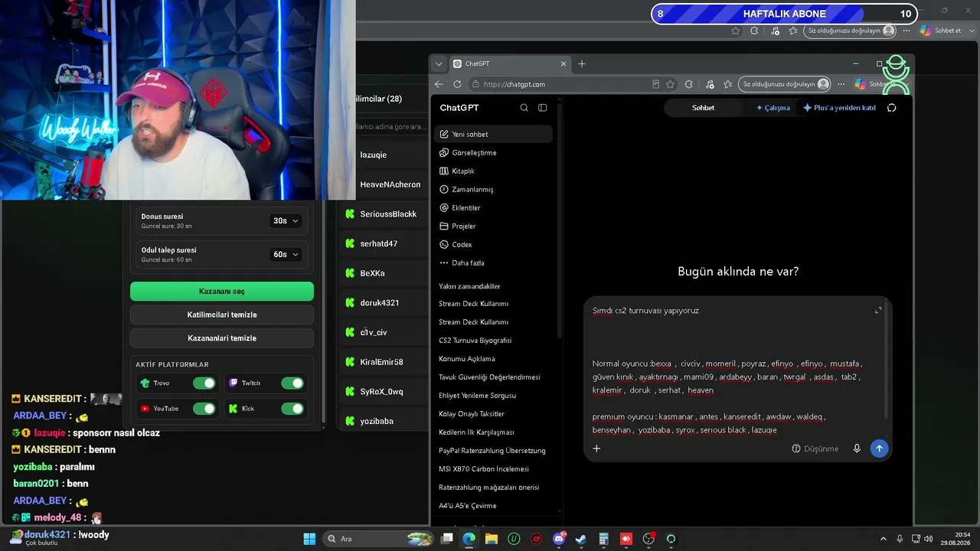Click the Task View taskbar icon
This screenshot has height=551, width=980.
click(447, 539)
